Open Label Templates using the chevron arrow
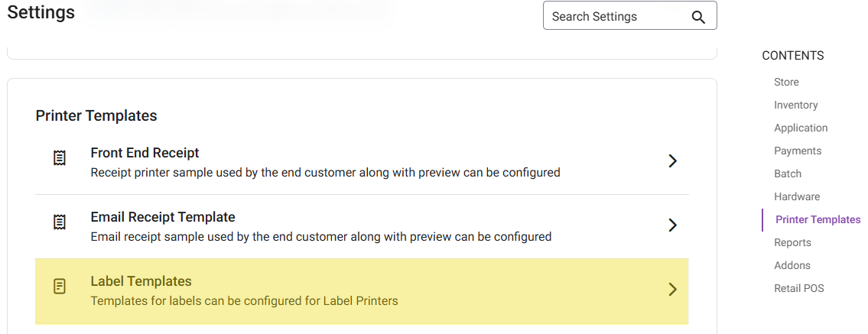868x334 pixels. click(x=672, y=289)
